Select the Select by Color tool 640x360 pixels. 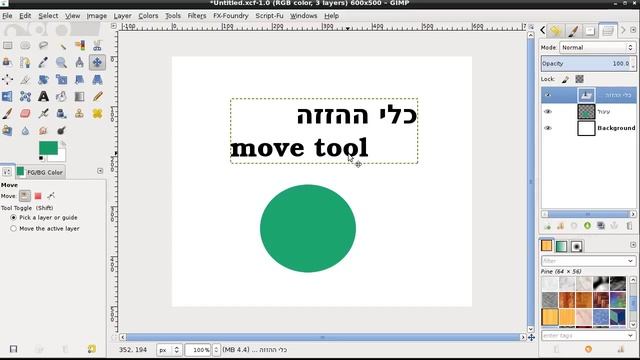(79, 45)
